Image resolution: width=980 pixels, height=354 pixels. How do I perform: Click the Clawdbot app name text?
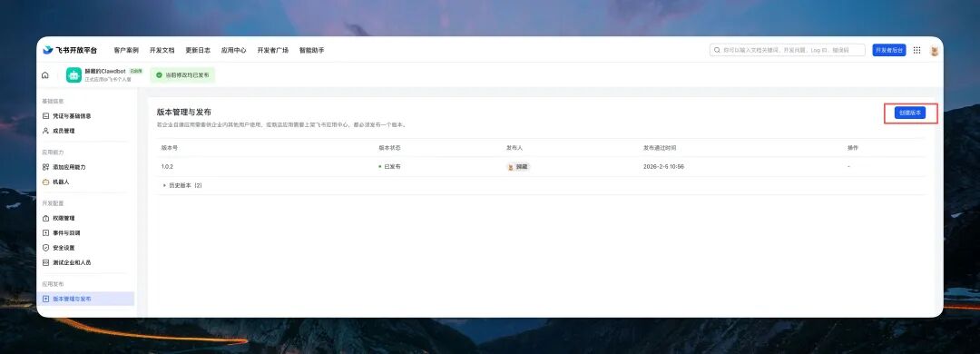pyautogui.click(x=105, y=72)
